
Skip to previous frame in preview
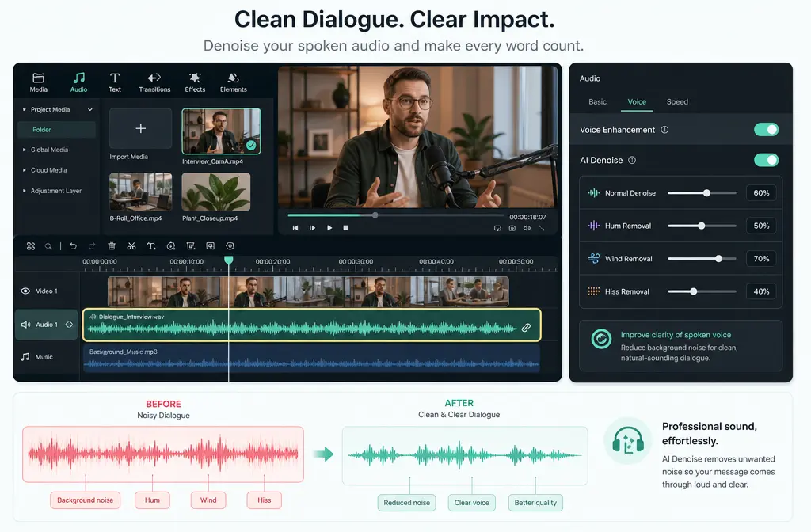[295, 228]
